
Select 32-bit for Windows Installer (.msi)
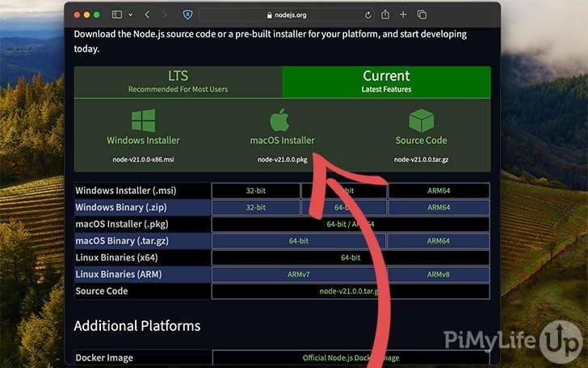pos(256,191)
